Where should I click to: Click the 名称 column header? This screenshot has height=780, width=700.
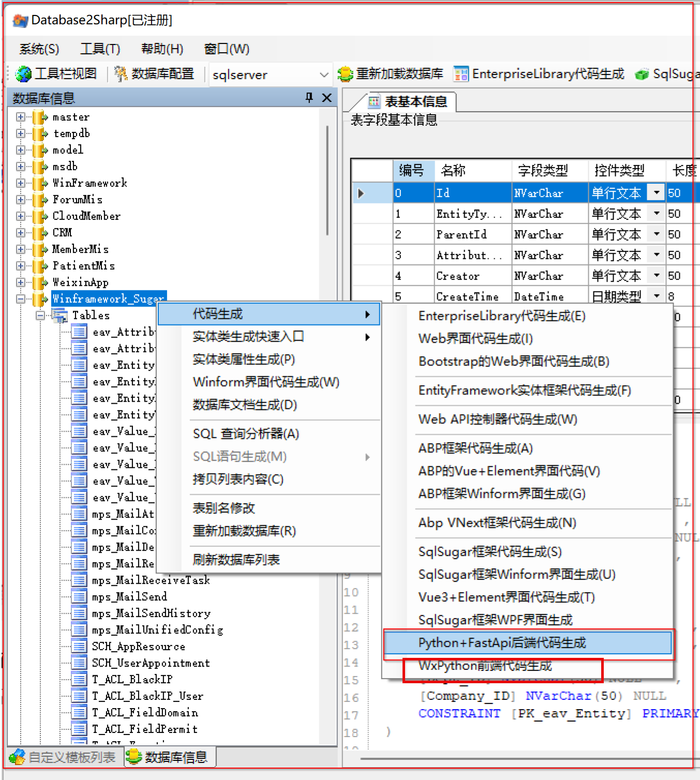point(472,170)
